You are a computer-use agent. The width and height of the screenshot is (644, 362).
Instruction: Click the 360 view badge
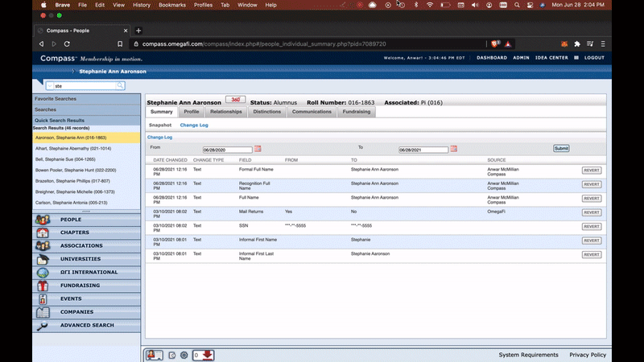click(235, 100)
